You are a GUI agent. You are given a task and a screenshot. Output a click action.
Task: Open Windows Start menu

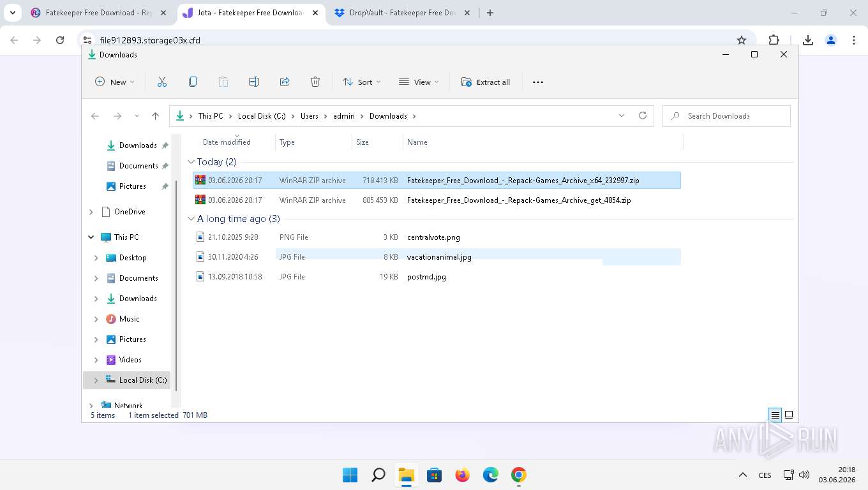(350, 475)
